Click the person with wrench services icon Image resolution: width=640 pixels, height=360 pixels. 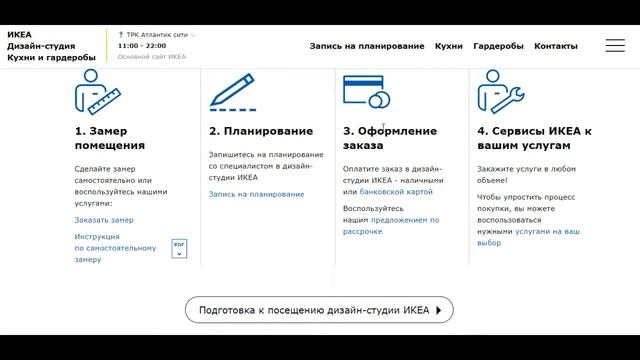coord(501,91)
